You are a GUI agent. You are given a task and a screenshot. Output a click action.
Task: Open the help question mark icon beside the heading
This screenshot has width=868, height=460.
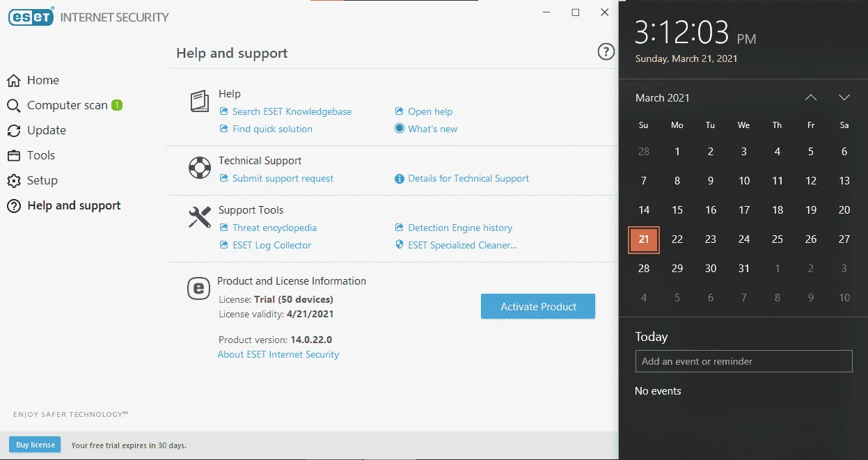(x=606, y=51)
